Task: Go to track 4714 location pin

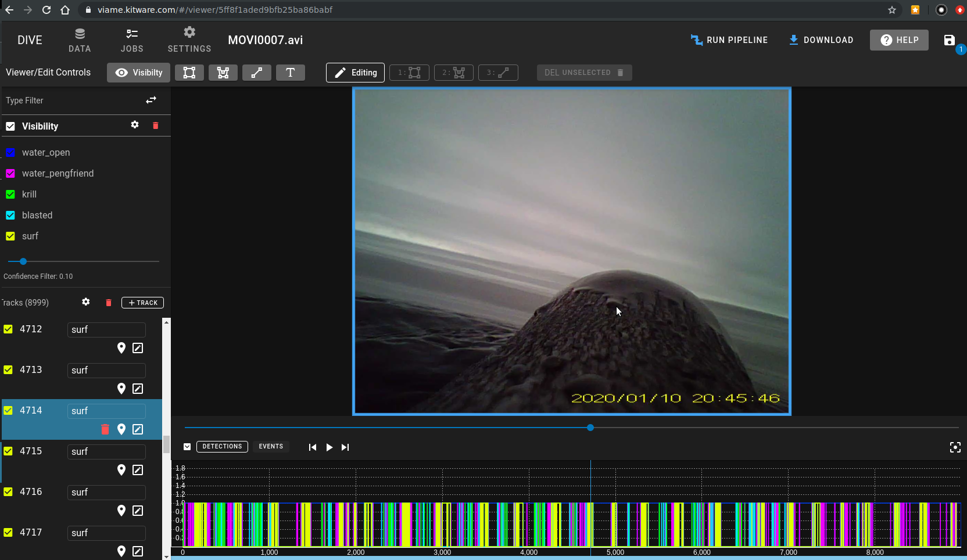Action: tap(121, 429)
